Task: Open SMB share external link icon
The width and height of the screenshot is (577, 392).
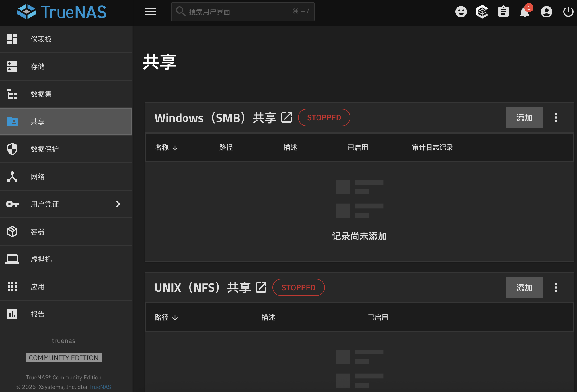Action: pos(286,117)
